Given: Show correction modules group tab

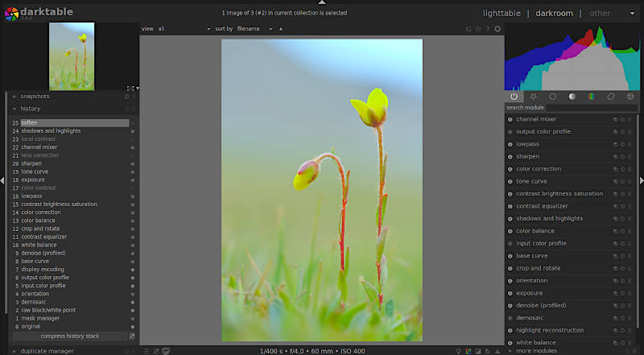Looking at the screenshot, I should coord(610,97).
